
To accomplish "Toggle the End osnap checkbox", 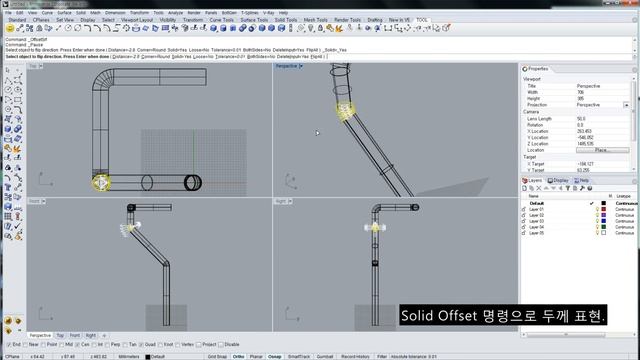I will [9, 345].
